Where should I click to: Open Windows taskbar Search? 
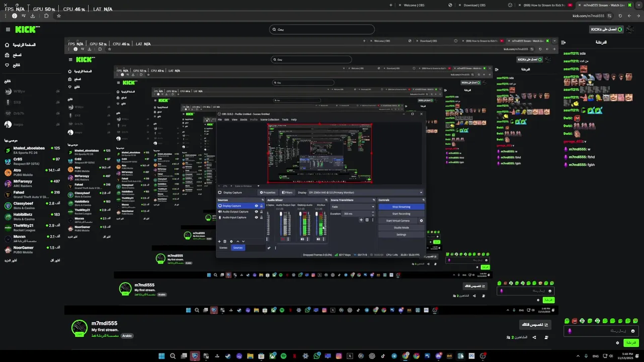(x=173, y=356)
